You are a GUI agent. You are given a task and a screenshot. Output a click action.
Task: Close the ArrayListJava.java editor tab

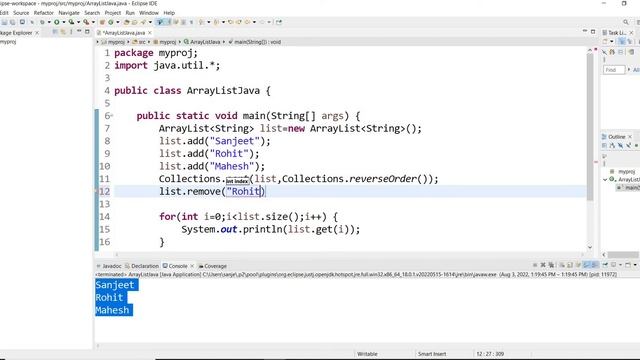tap(150, 33)
